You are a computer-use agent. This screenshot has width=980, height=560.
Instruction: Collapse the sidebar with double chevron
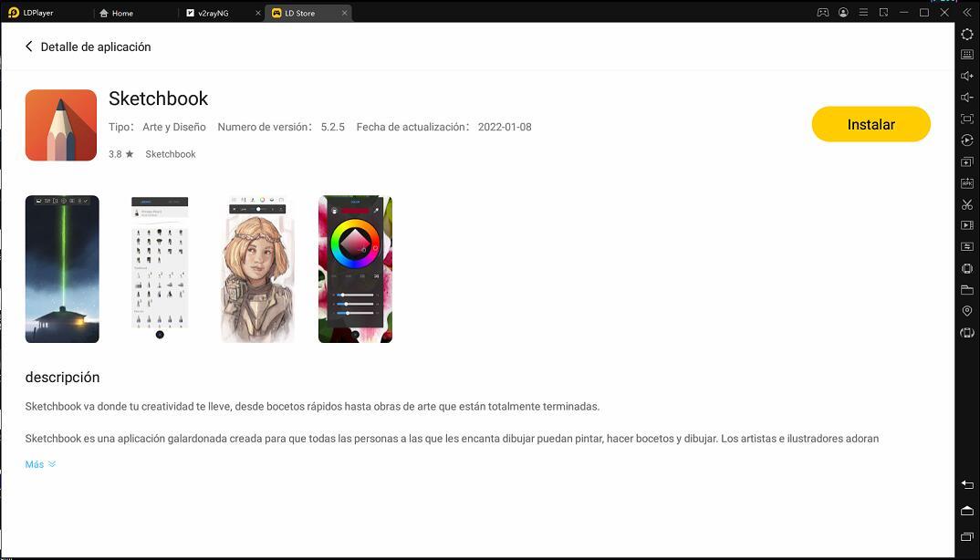click(x=967, y=13)
